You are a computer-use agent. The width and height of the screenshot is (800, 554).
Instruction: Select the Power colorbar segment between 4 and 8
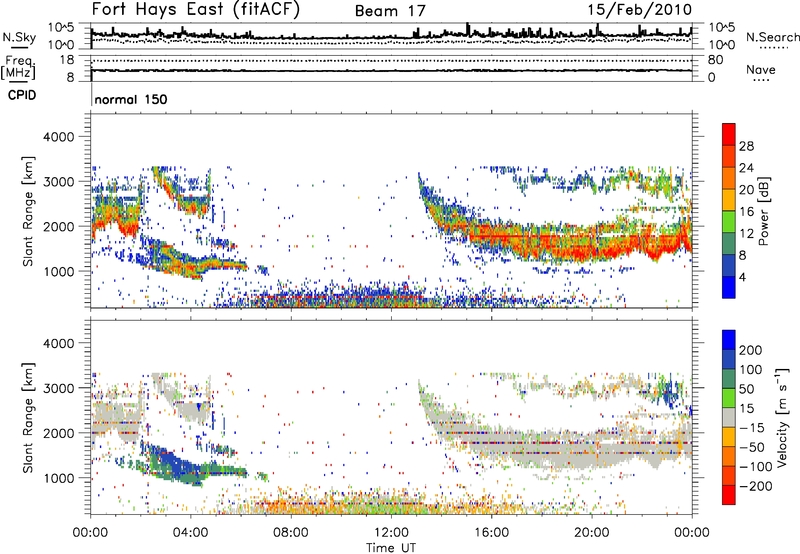(x=729, y=265)
